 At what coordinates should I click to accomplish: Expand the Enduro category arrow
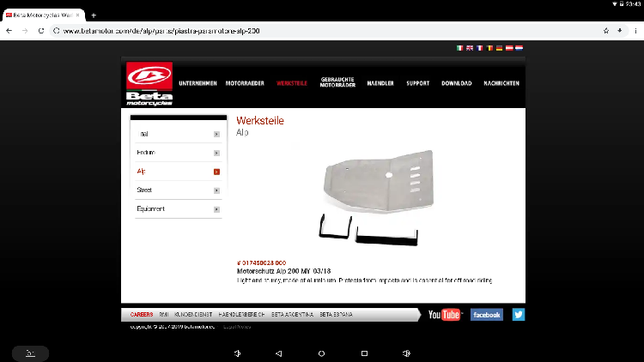pos(216,153)
